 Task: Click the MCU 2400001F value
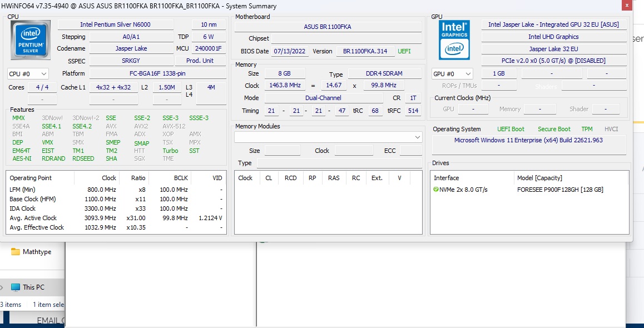208,48
